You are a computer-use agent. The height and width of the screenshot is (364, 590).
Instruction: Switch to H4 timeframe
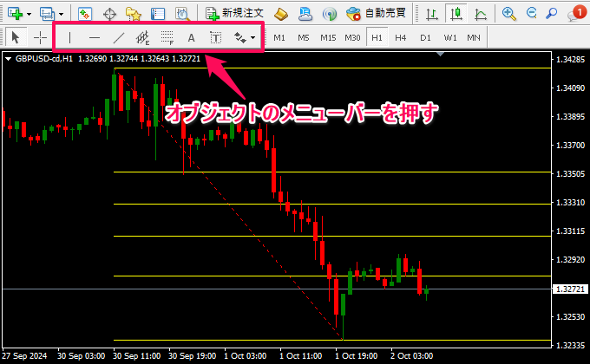[400, 37]
